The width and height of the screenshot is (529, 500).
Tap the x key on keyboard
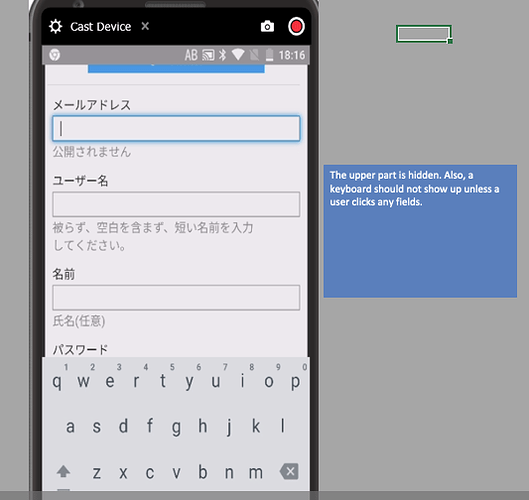pyautogui.click(x=123, y=472)
